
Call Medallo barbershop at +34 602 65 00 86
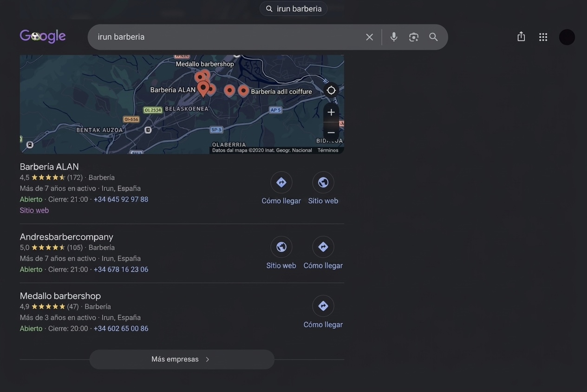[121, 328]
